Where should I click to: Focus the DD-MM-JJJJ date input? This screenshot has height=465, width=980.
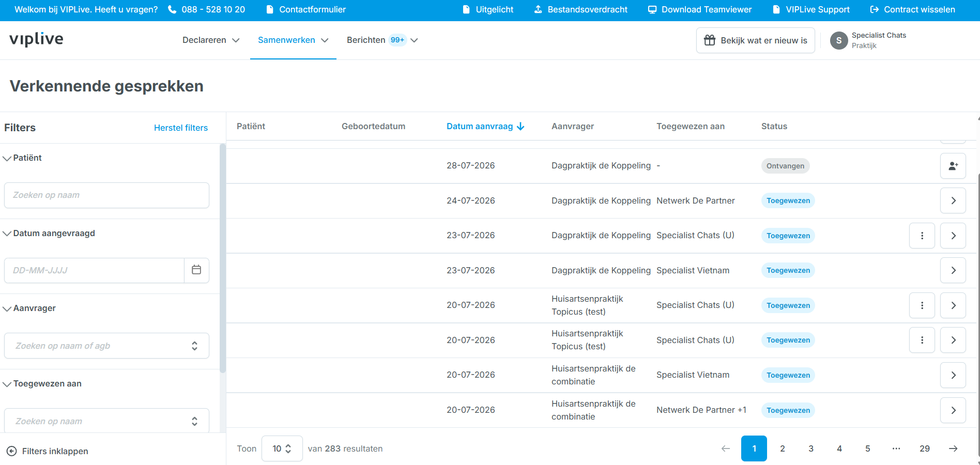click(94, 270)
